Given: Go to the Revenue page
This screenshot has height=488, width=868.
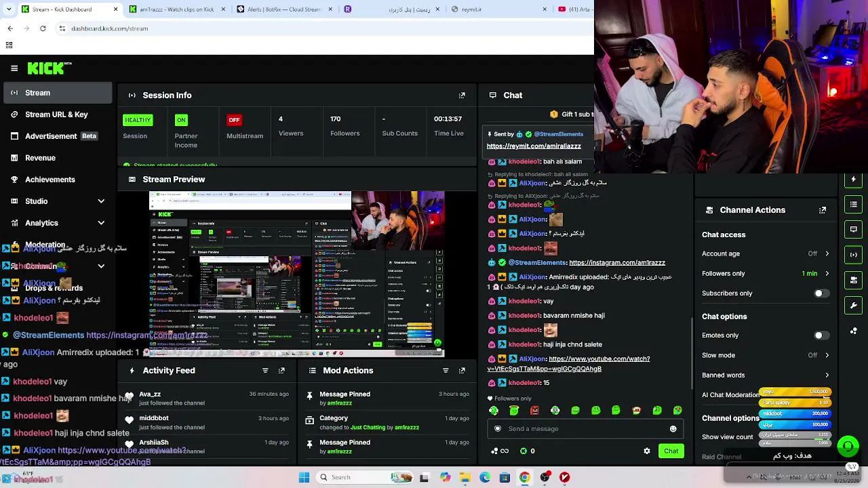Looking at the screenshot, I should click(x=58, y=158).
